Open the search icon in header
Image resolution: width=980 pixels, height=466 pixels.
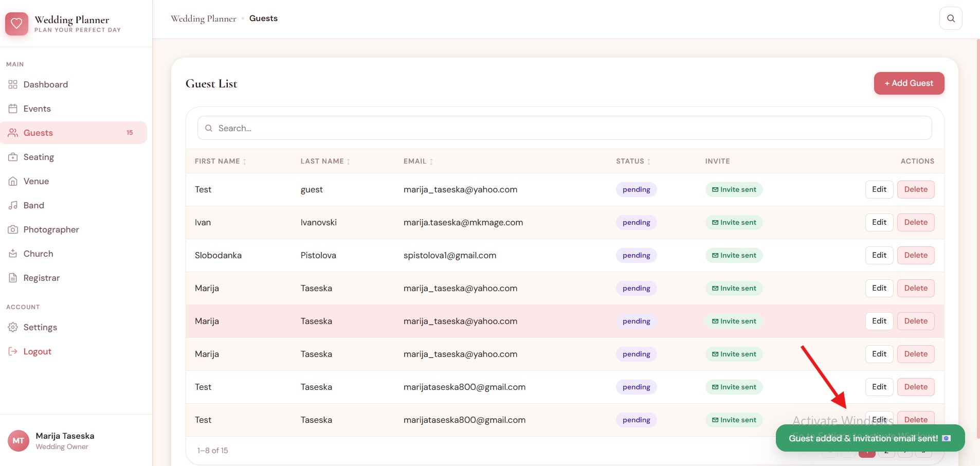pyautogui.click(x=951, y=19)
